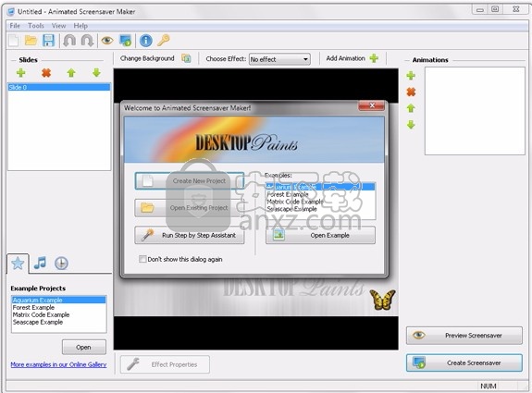The image size is (532, 393).
Task: Select Slide 0 in the Slides list
Action: coord(59,87)
